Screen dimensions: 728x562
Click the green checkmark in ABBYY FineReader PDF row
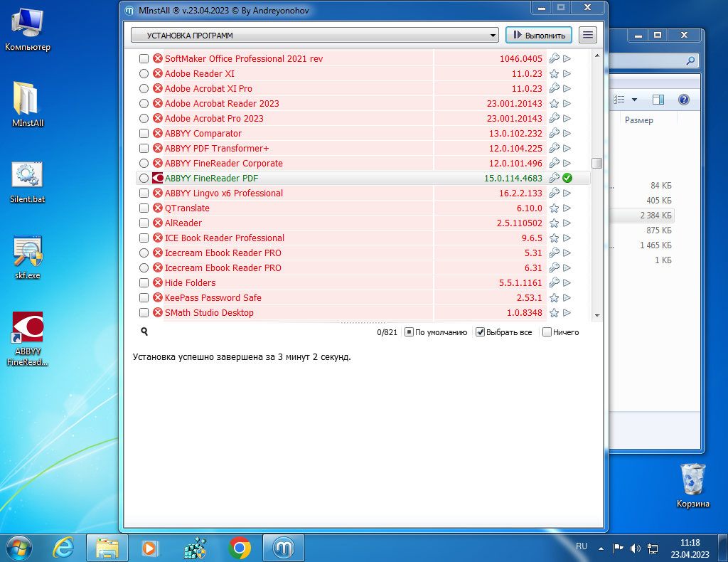567,178
